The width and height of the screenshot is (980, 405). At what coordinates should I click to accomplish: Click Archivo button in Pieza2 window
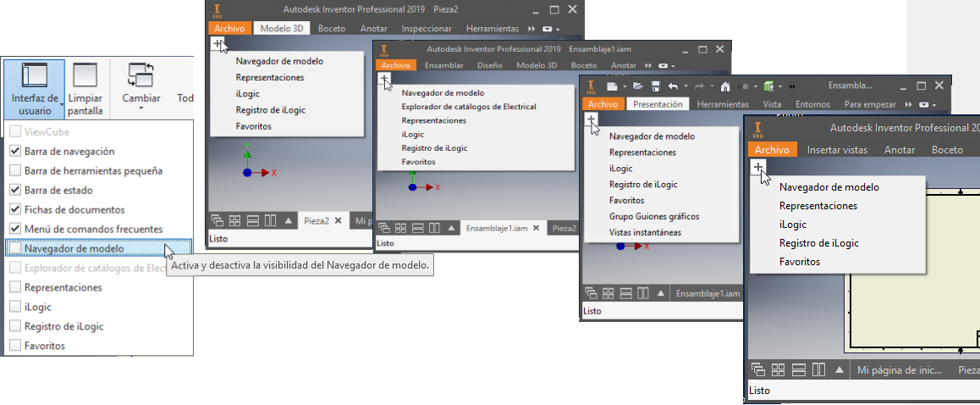[x=229, y=28]
